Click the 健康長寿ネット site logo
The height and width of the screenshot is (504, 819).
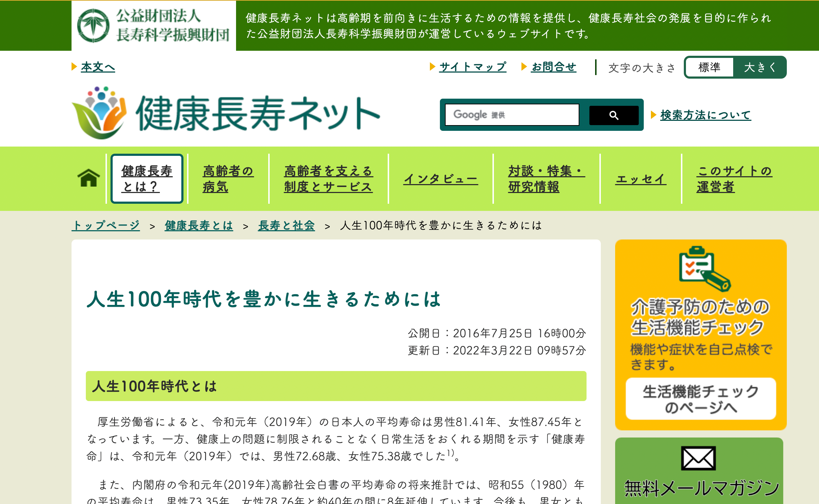pos(226,113)
